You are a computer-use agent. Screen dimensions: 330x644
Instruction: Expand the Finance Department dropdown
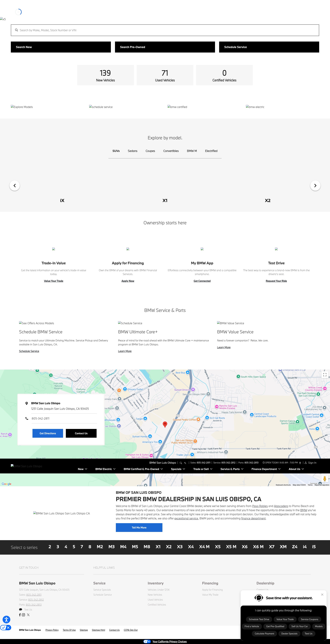(x=266, y=469)
